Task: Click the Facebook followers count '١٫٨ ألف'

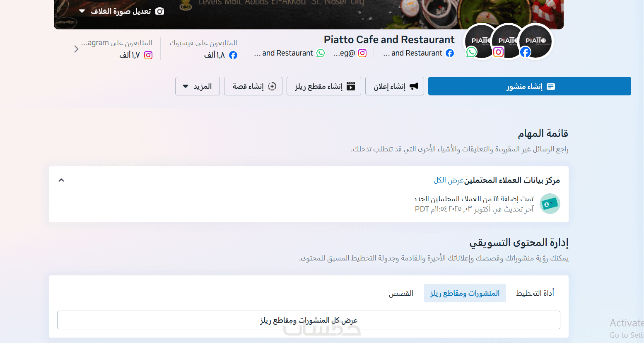Action: [x=215, y=55]
